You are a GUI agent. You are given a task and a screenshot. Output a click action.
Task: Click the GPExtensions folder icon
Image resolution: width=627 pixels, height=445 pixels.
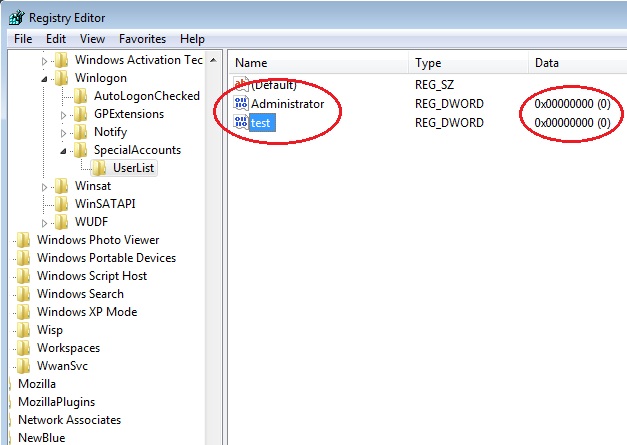pyautogui.click(x=81, y=114)
